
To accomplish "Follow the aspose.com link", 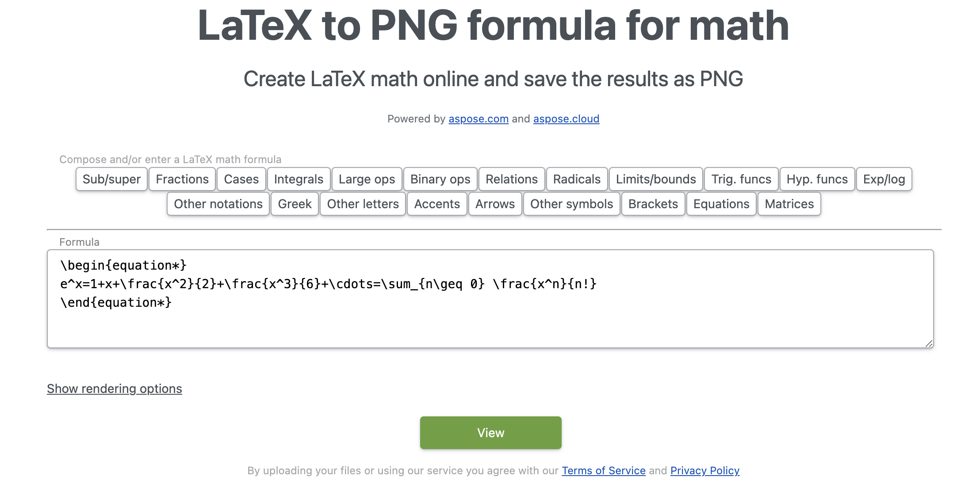I will pyautogui.click(x=479, y=119).
